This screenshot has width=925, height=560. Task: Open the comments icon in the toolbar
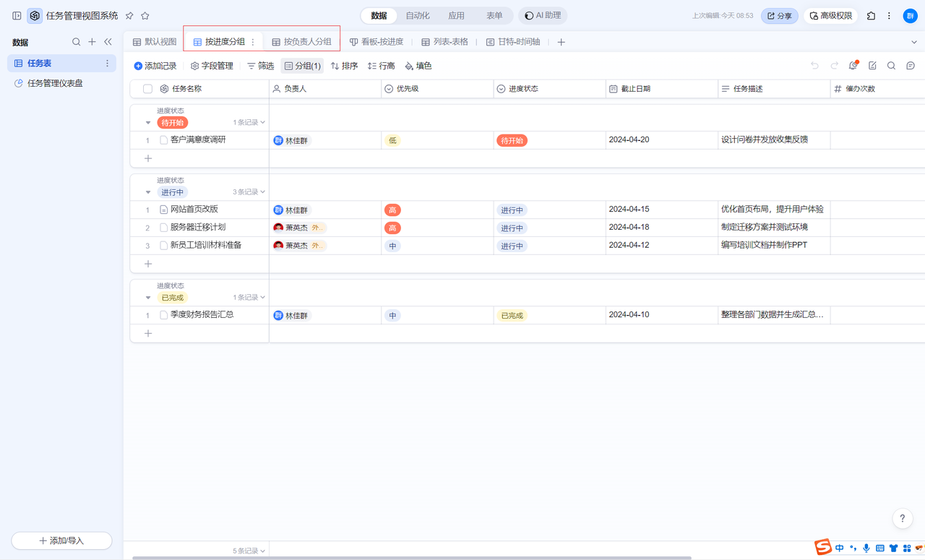[x=911, y=66]
